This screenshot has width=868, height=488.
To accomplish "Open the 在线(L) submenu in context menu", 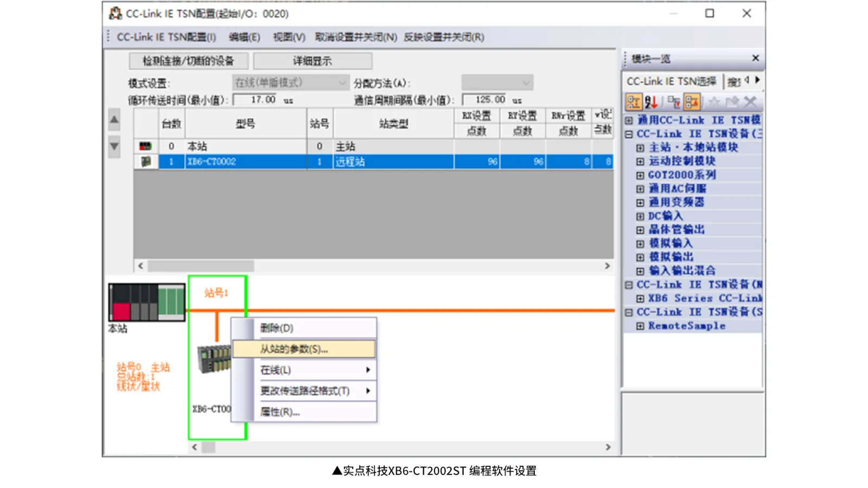I will (304, 370).
